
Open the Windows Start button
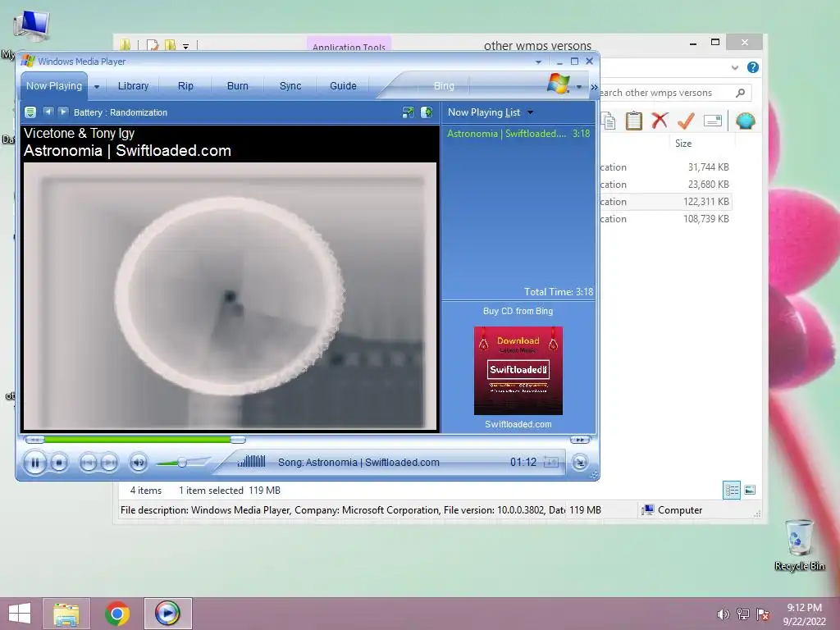pyautogui.click(x=20, y=613)
